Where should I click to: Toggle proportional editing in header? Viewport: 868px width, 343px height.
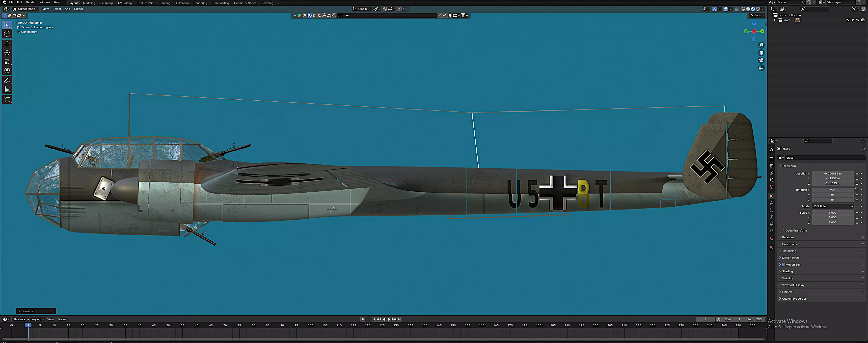[399, 9]
